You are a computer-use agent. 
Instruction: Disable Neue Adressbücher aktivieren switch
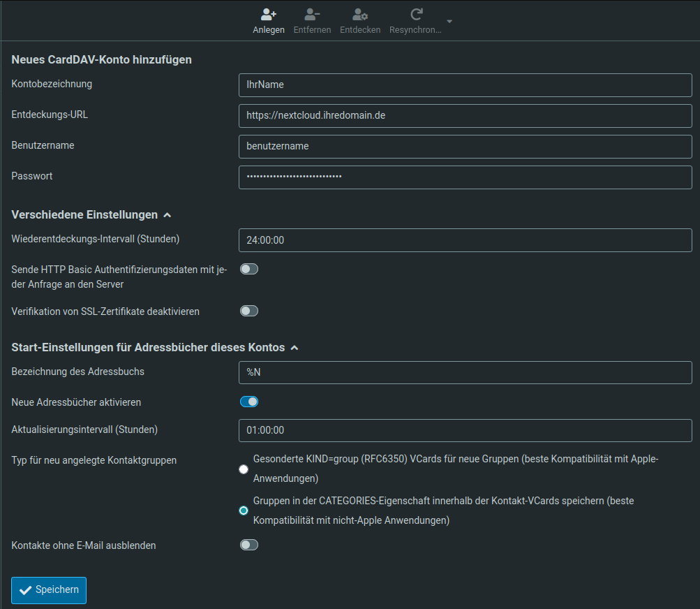[x=249, y=402]
